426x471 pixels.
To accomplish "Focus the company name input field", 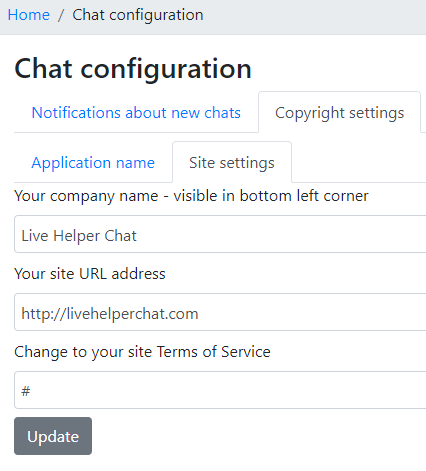I will (220, 234).
